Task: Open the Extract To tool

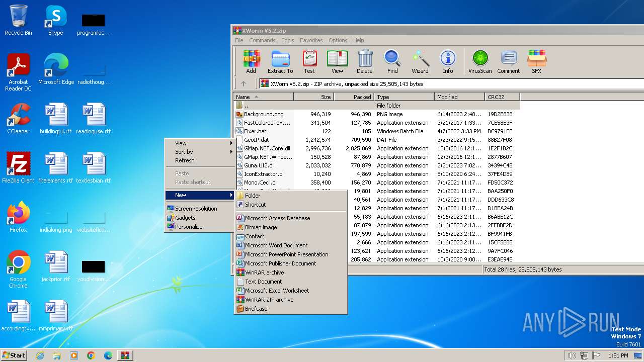Action: pyautogui.click(x=280, y=62)
